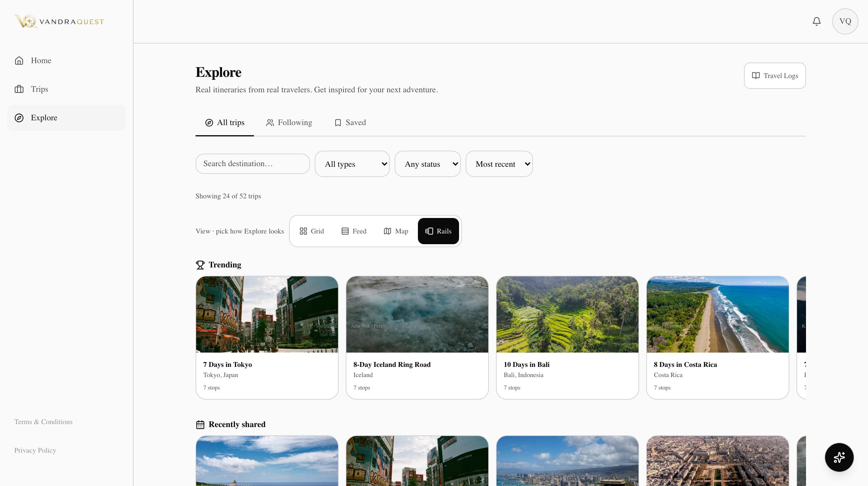Click the Home house icon
The width and height of the screenshot is (868, 486).
point(19,60)
